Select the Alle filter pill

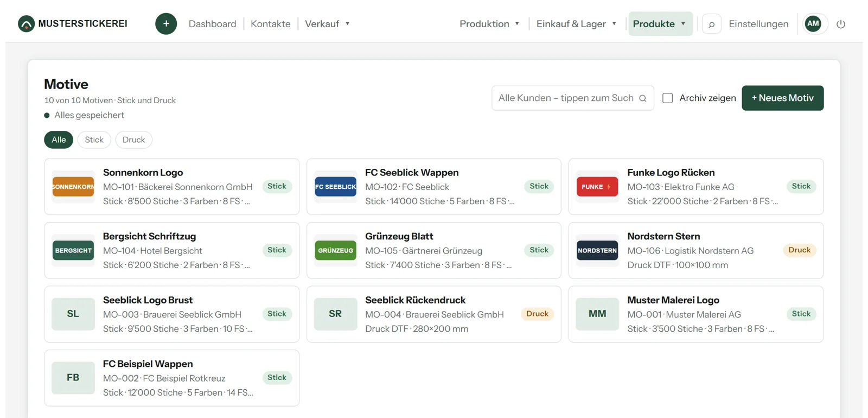[59, 140]
